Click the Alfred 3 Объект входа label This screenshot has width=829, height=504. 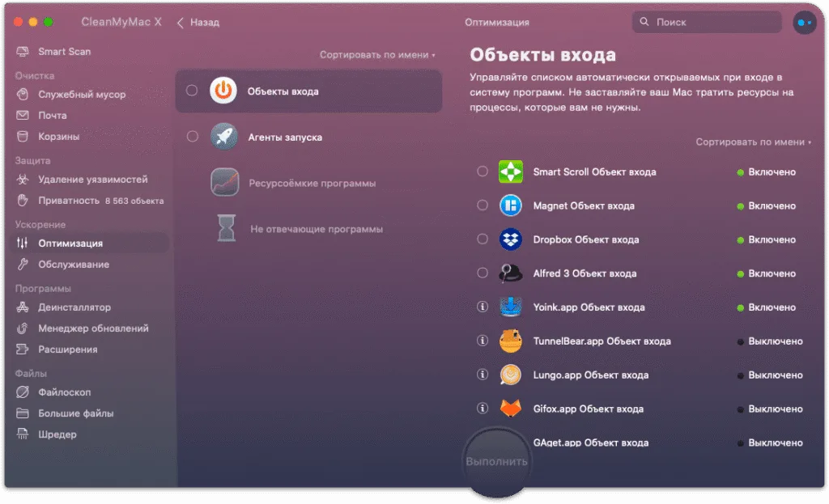tap(585, 273)
